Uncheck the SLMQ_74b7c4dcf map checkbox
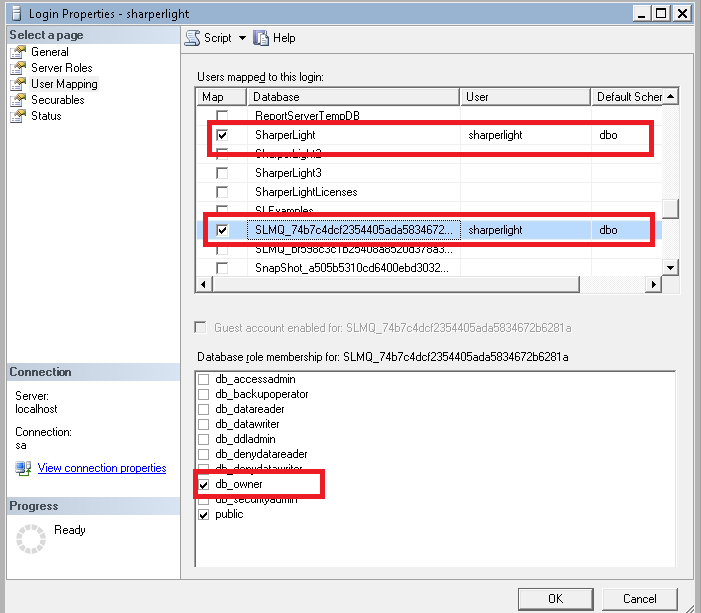 tap(222, 230)
